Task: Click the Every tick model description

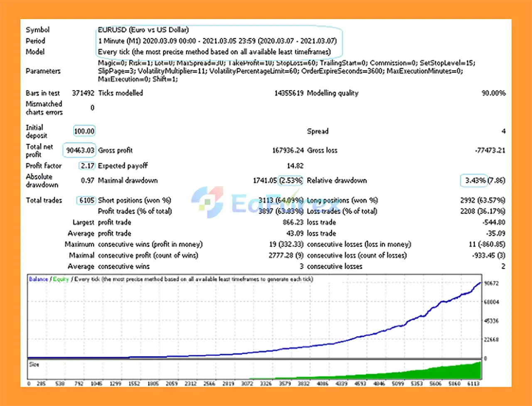Action: 214,52
